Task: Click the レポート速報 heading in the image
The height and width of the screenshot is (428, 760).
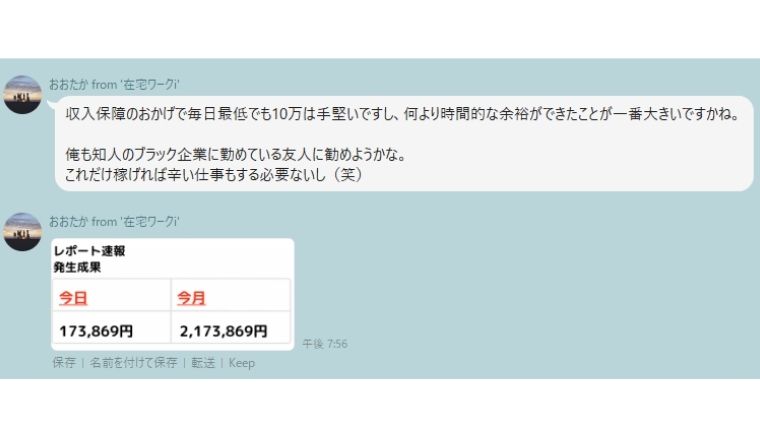Action: (89, 251)
